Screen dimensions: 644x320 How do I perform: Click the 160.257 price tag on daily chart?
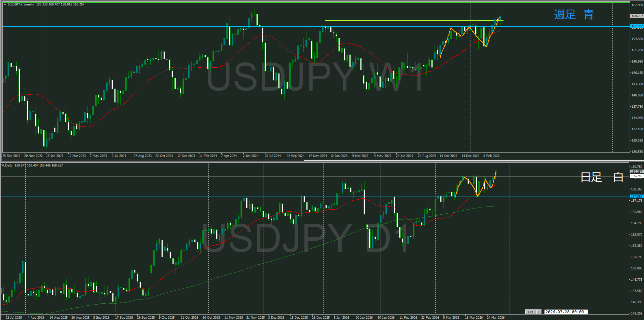(x=636, y=172)
